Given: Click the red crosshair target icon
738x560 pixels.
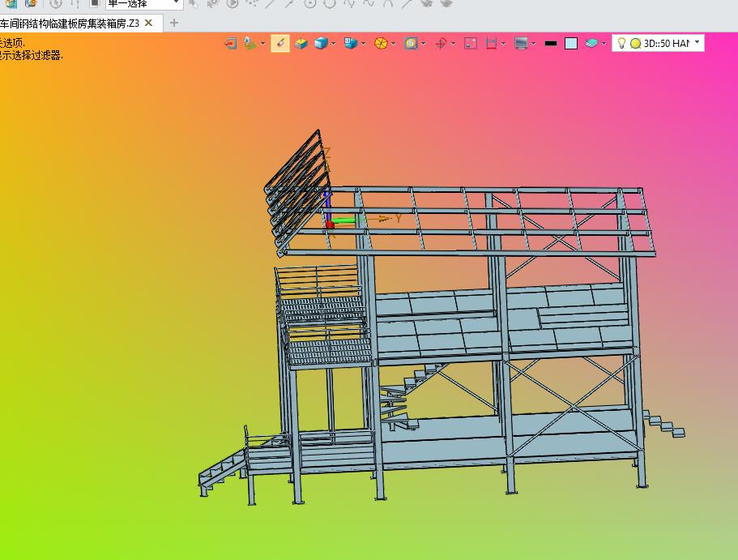Looking at the screenshot, I should coord(441,43).
